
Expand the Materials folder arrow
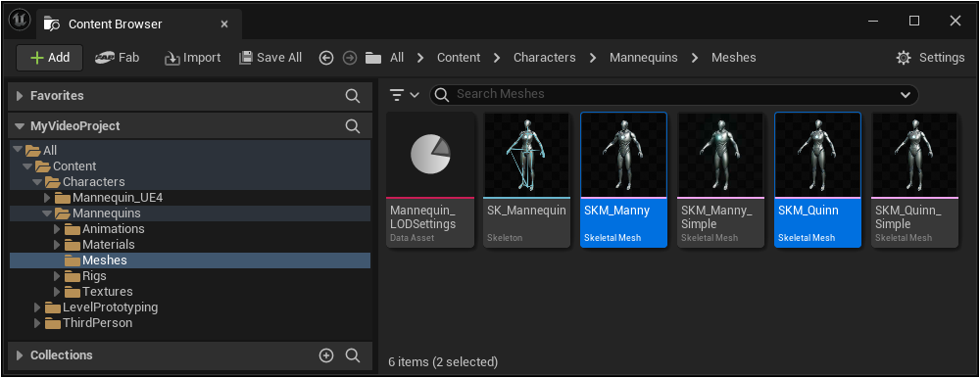(58, 244)
